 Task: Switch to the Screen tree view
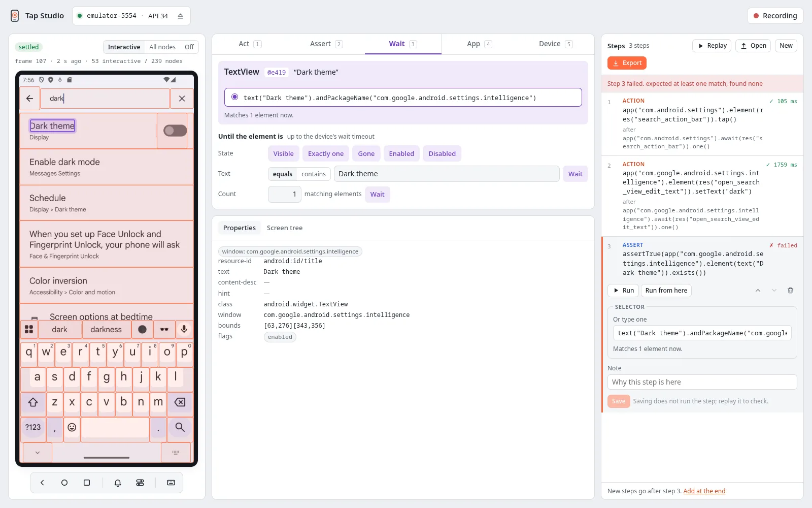pos(285,228)
